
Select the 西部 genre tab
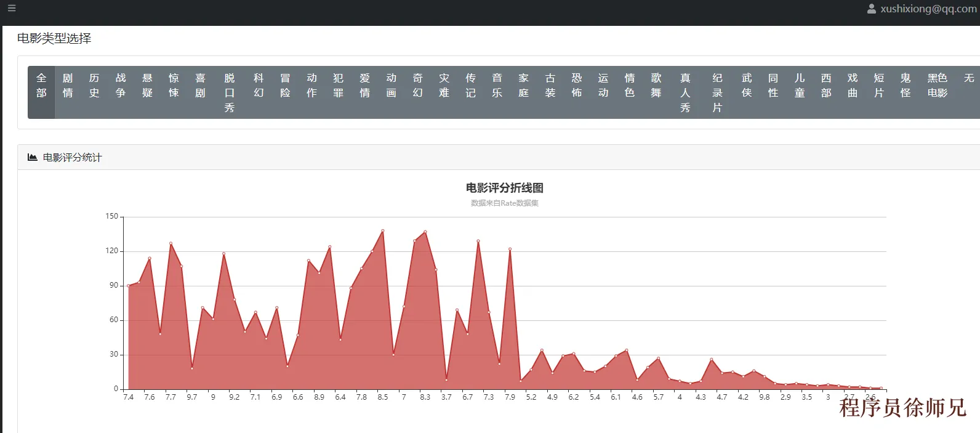point(825,92)
